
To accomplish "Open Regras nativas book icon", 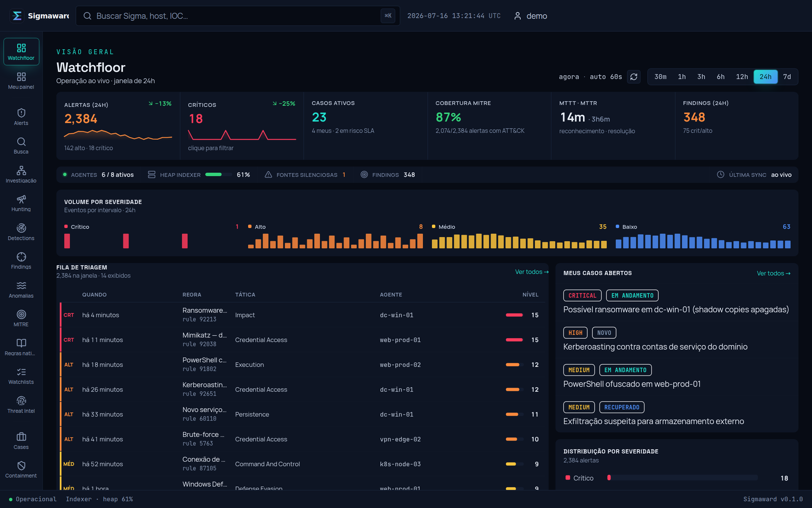I will (21, 343).
